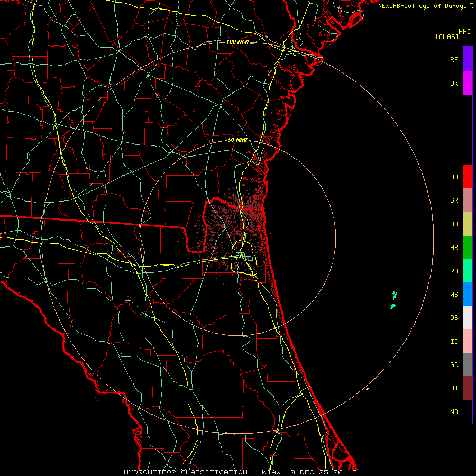Click the HA legend label
Screen dimensions: 476x476
[x=454, y=177]
